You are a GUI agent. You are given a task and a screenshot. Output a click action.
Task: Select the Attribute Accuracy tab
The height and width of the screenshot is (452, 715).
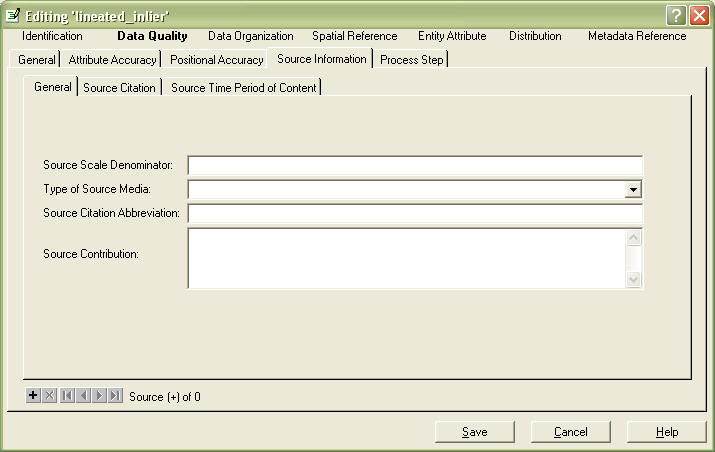point(112,60)
